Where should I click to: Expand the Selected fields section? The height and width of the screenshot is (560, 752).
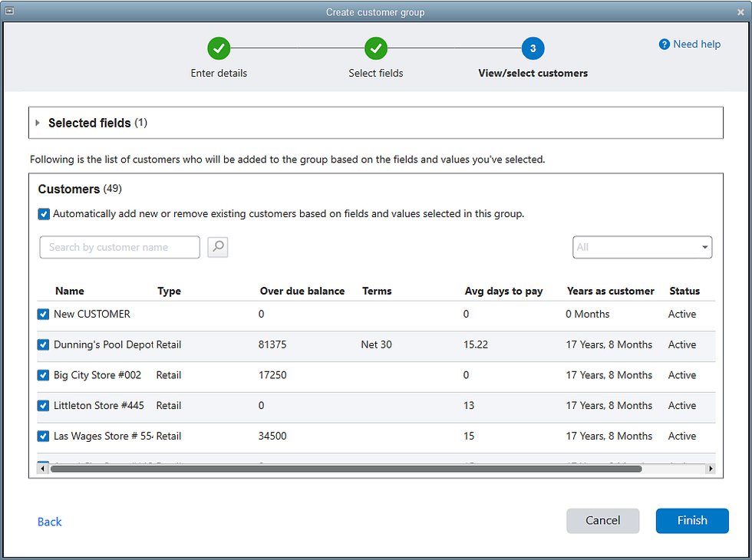click(x=38, y=123)
